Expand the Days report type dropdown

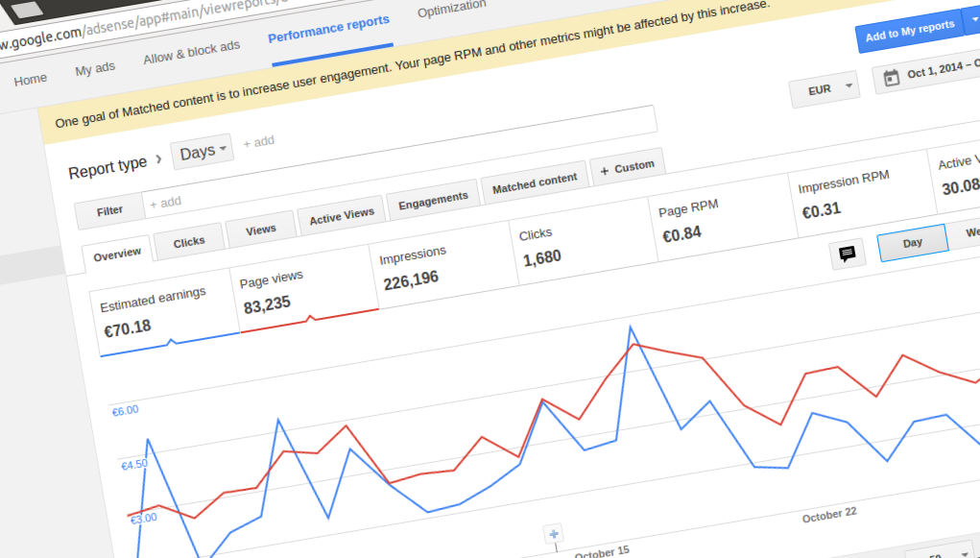coord(202,152)
